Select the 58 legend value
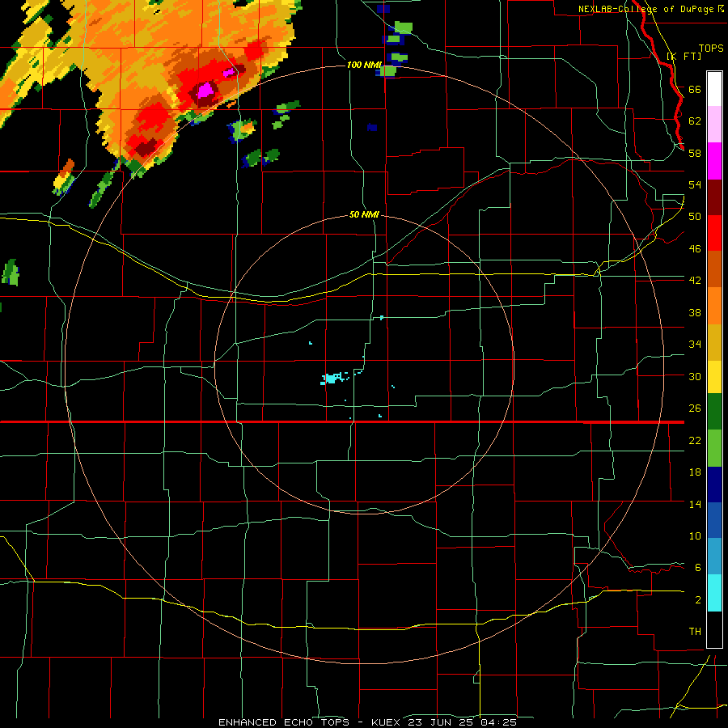Viewport: 728px width, 728px height. coord(695,153)
